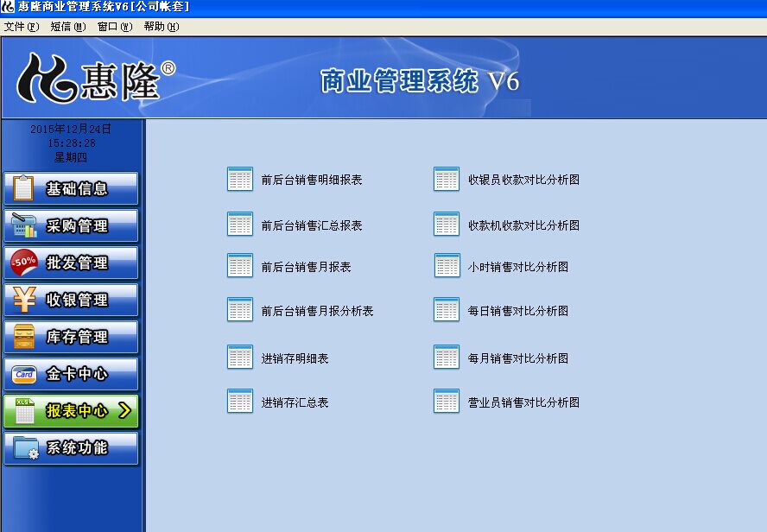Open the 前后台销售月报表 link
767x532 pixels.
307,267
